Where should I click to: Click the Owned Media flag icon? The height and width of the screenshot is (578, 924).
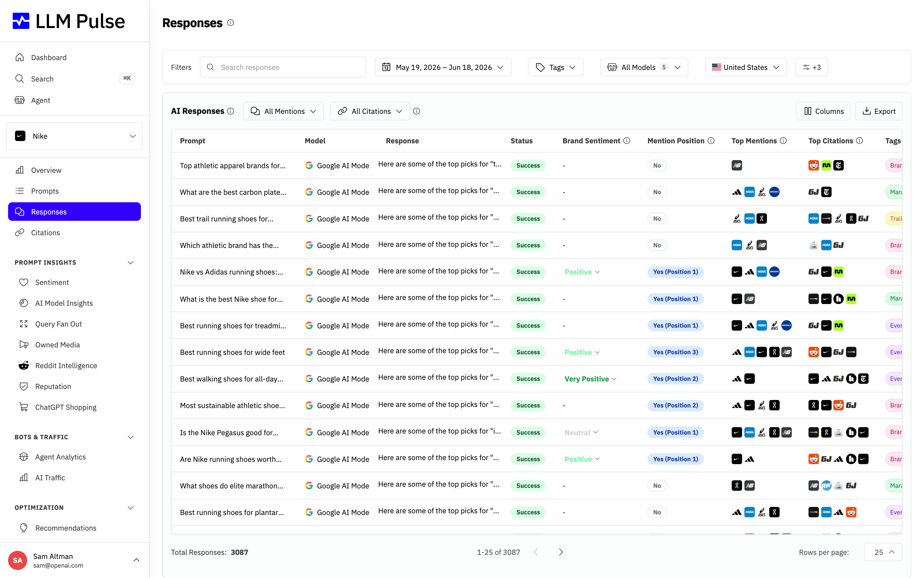24,344
